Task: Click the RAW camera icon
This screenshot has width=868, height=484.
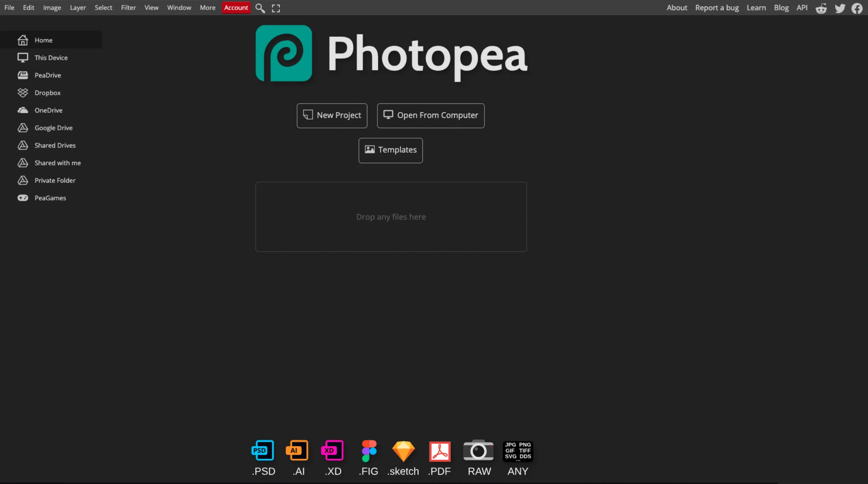Action: [x=478, y=450]
